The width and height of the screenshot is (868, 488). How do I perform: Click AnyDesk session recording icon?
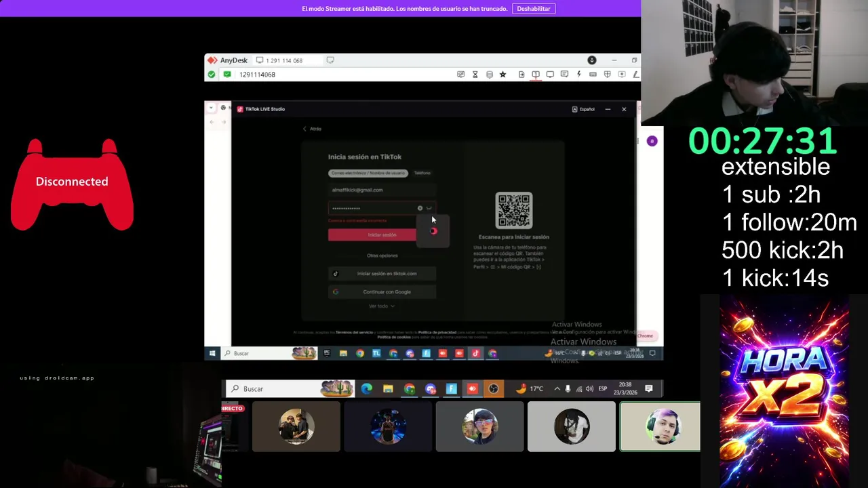tap(621, 75)
